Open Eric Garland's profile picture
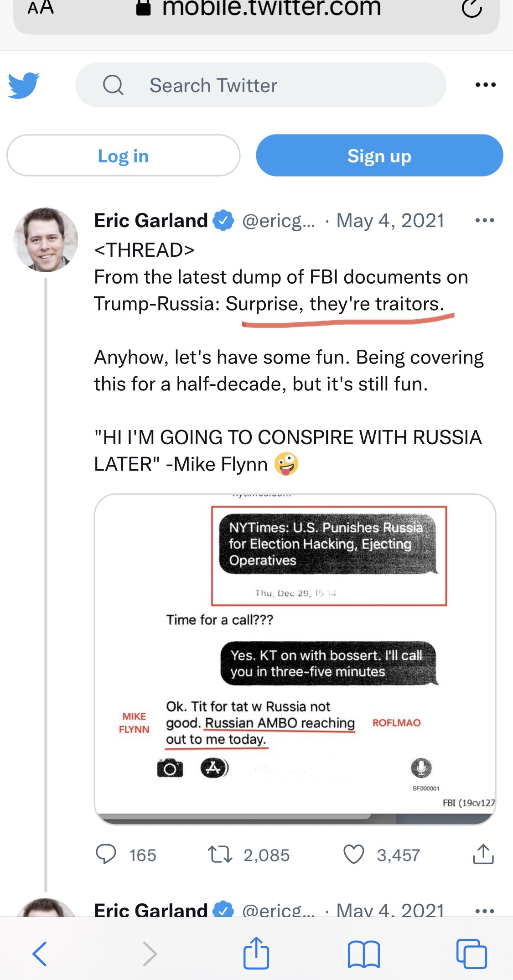The image size is (513, 980). click(x=46, y=240)
